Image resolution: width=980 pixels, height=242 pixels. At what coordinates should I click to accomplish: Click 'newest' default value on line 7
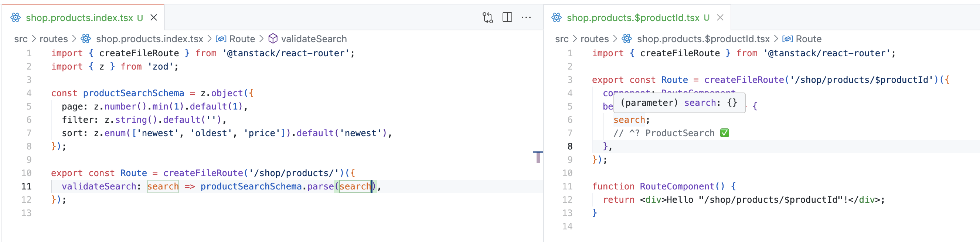coord(360,133)
